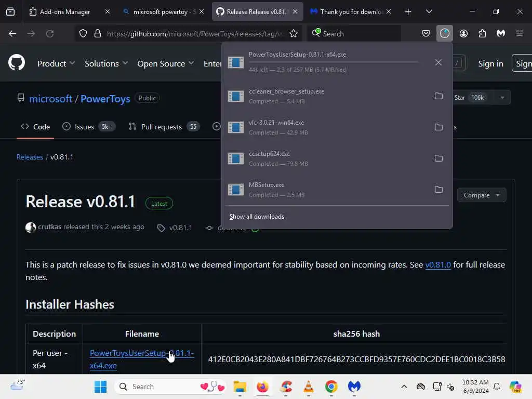
Task: Open CCleaner from the taskbar
Action: tap(286, 387)
